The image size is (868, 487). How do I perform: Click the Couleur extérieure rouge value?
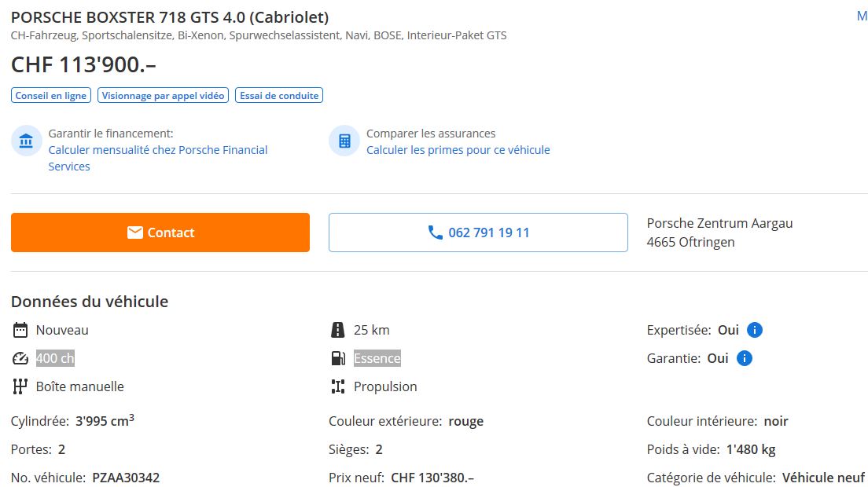coord(465,421)
